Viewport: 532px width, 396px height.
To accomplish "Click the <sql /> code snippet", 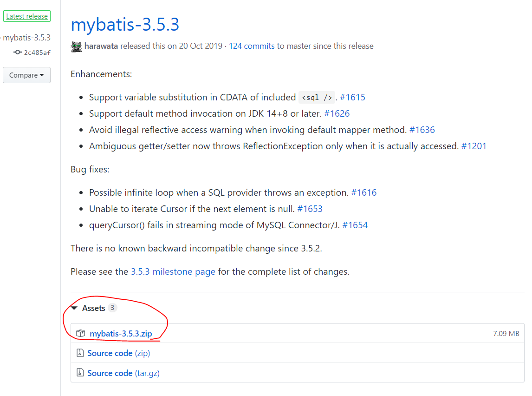I will pos(317,98).
